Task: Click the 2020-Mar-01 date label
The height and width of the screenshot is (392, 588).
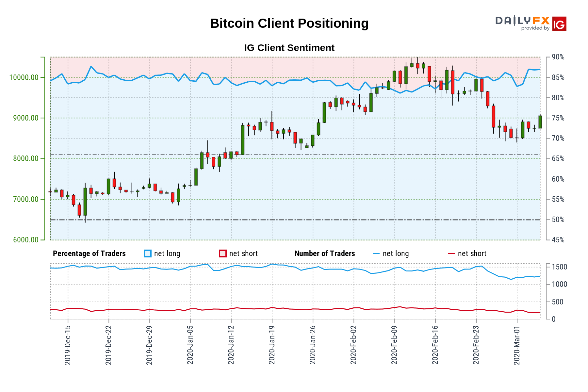Action: (517, 345)
